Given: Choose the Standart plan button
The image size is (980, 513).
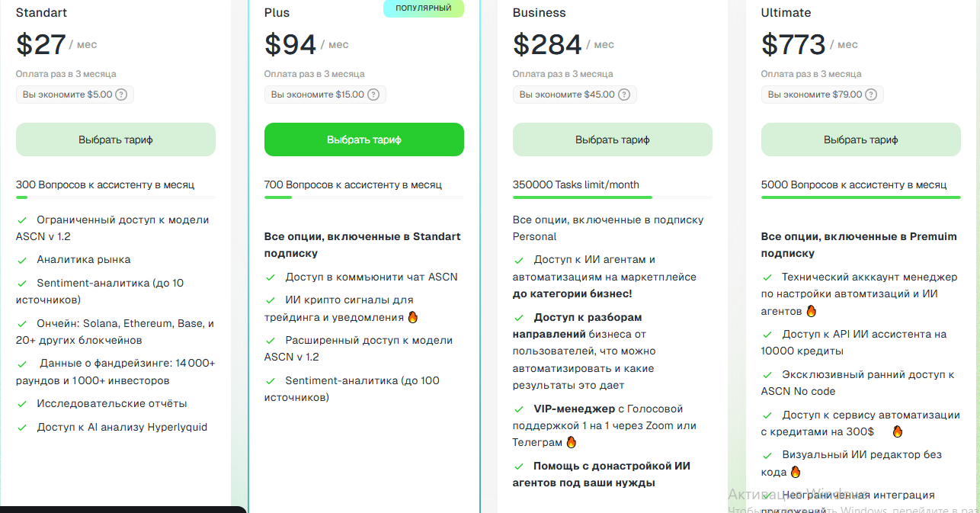Looking at the screenshot, I should coord(116,139).
